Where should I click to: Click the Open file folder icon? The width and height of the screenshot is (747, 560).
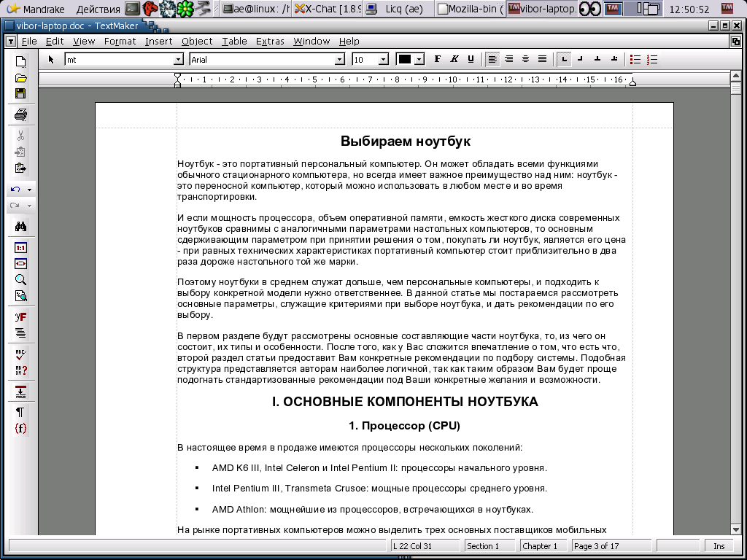(x=20, y=77)
